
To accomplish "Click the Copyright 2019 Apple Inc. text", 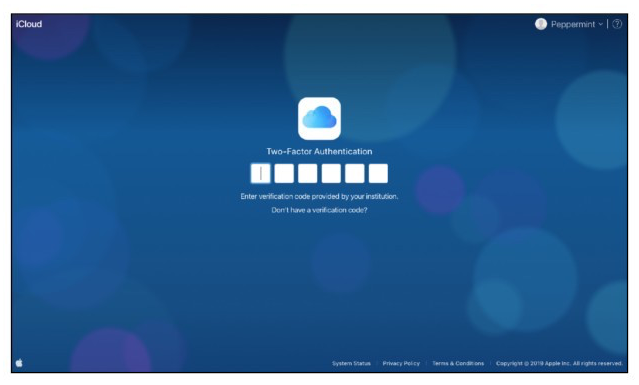I will (x=559, y=363).
